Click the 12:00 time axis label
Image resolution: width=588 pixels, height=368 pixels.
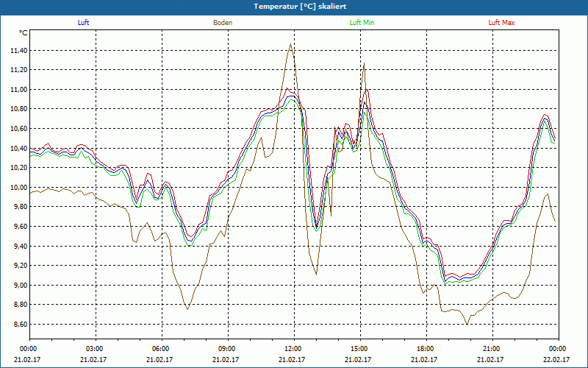click(293, 349)
